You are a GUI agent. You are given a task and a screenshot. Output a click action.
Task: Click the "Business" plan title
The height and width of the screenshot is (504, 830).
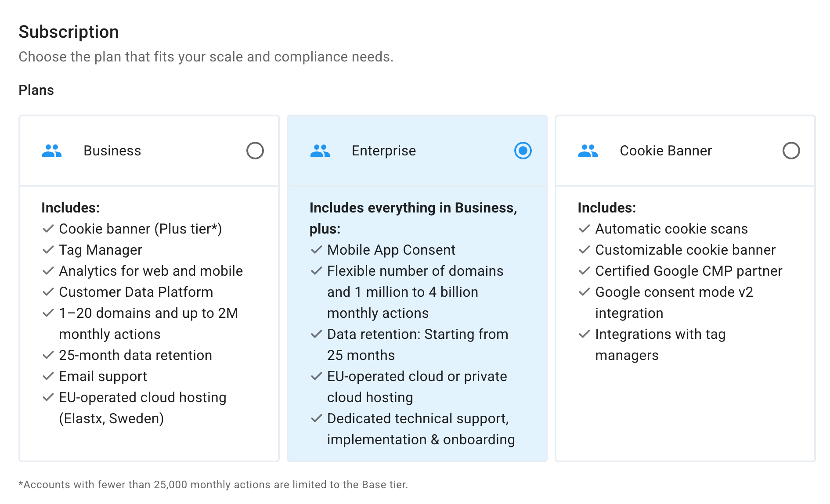pyautogui.click(x=112, y=151)
